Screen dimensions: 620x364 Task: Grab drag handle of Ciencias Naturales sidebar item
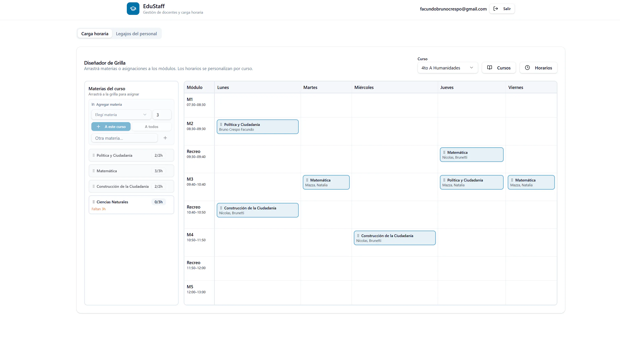click(x=93, y=202)
